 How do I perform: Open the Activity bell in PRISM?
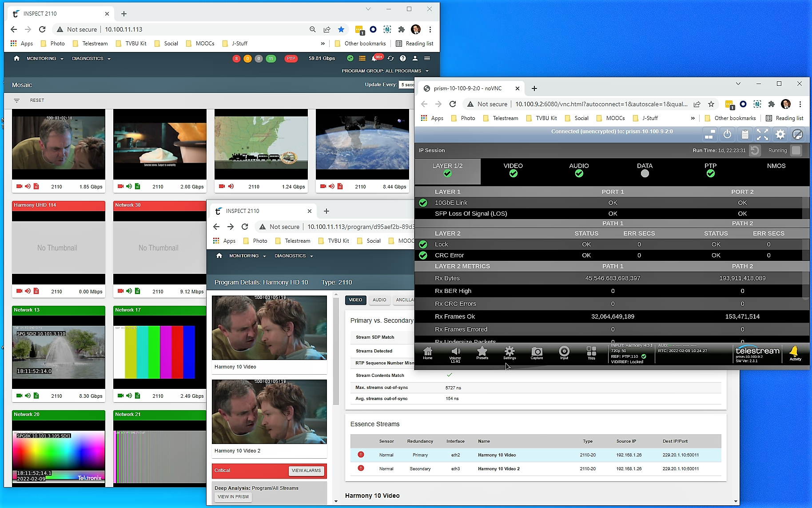pyautogui.click(x=795, y=353)
